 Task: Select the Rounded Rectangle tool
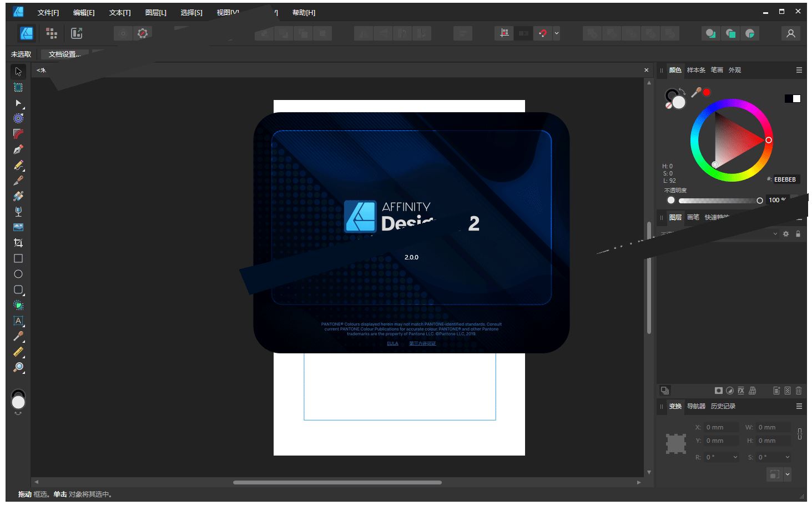18,289
